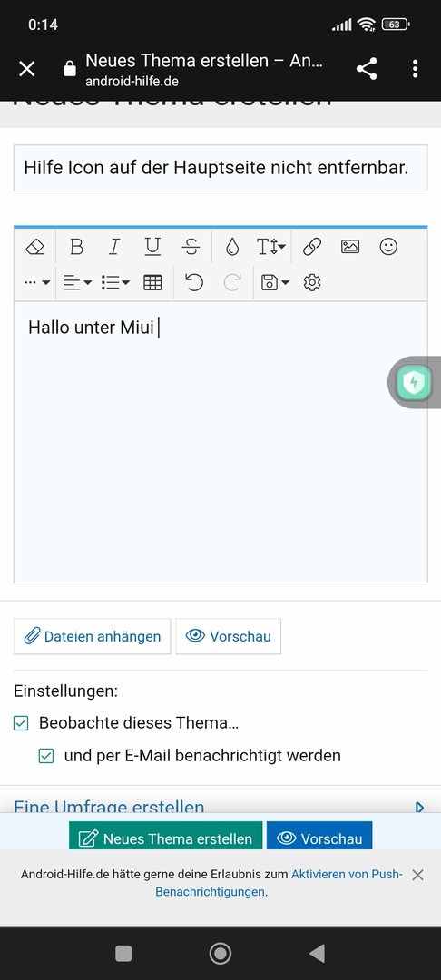Click in the thread title field
The image size is (441, 980).
pos(220,168)
